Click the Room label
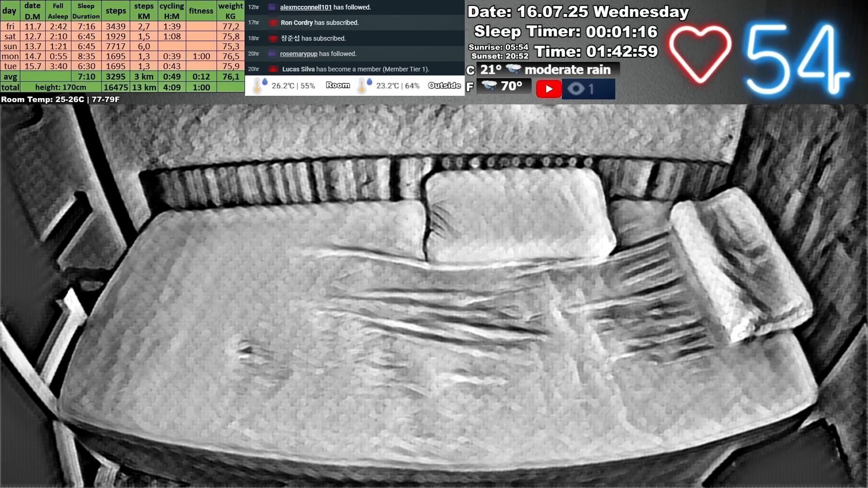This screenshot has height=488, width=868. pos(338,85)
